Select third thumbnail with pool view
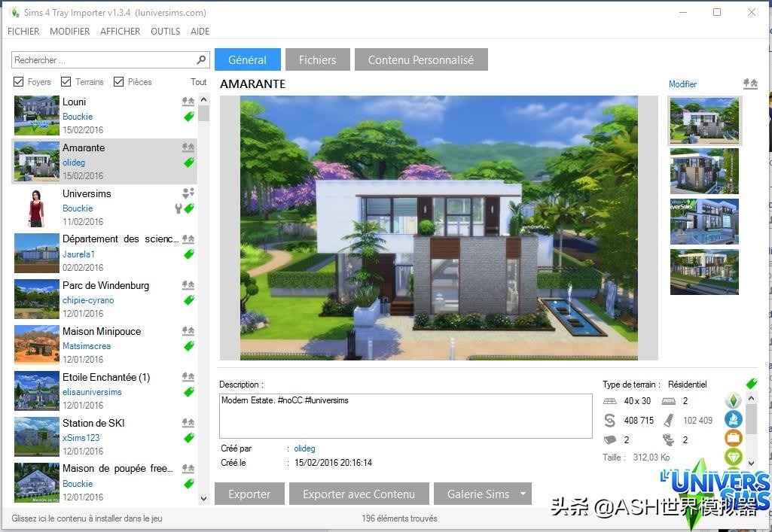772x532 pixels. (704, 221)
